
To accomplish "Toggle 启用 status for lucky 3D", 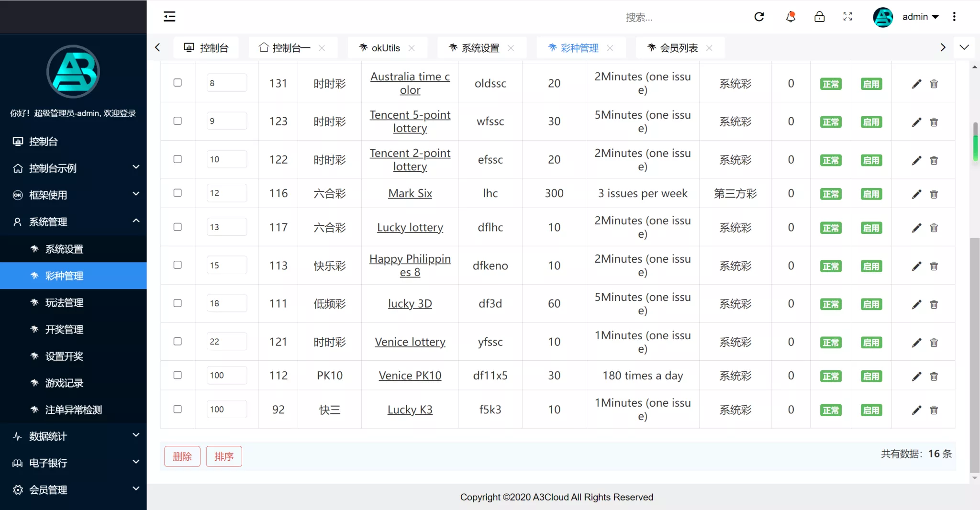I will (x=871, y=304).
